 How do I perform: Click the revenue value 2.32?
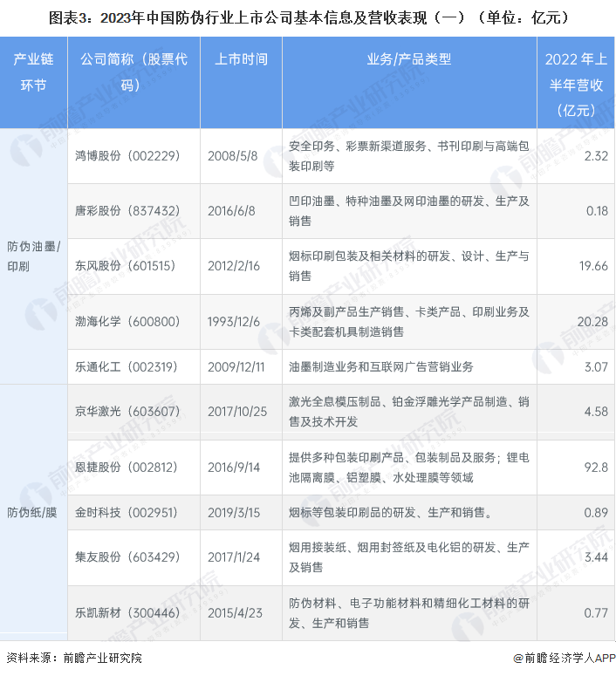pos(596,155)
